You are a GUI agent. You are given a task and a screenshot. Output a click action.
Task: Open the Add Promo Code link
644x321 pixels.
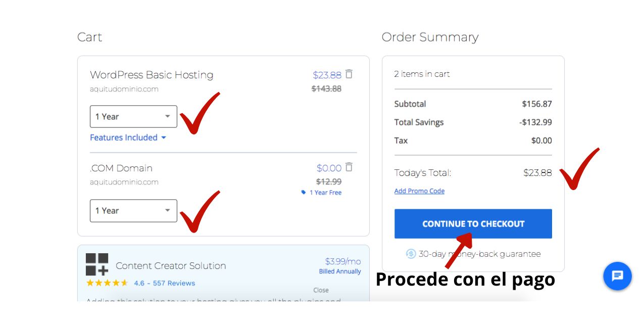coord(419,191)
